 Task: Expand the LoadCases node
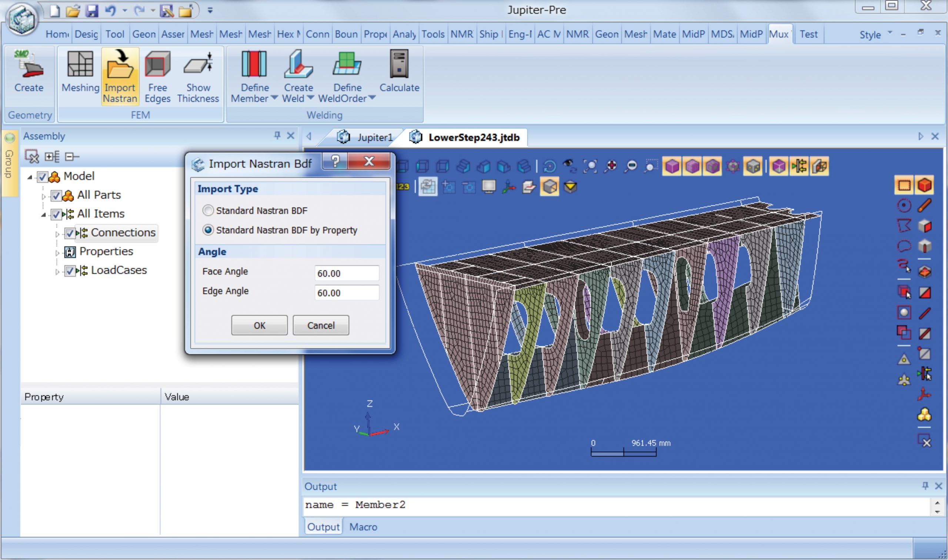pyautogui.click(x=57, y=271)
